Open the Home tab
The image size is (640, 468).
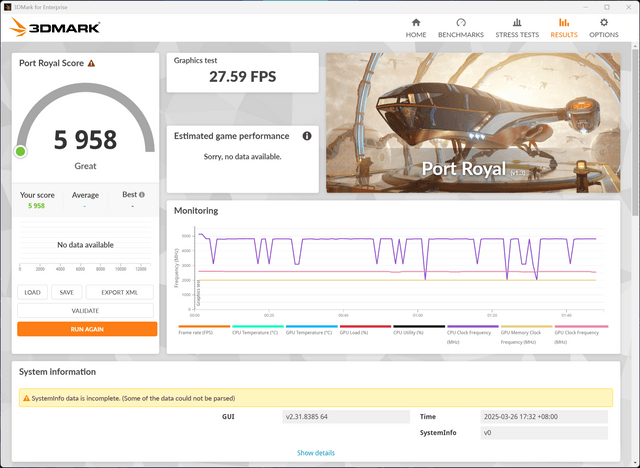[416, 28]
